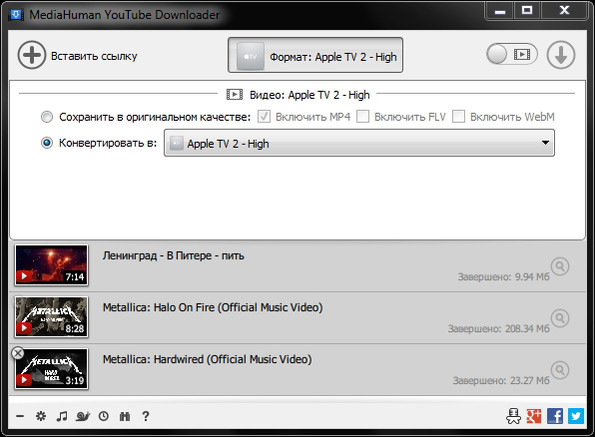The image size is (595, 437).
Task: Click the title 'Ленинград - В Питере - пить'
Action: click(173, 256)
